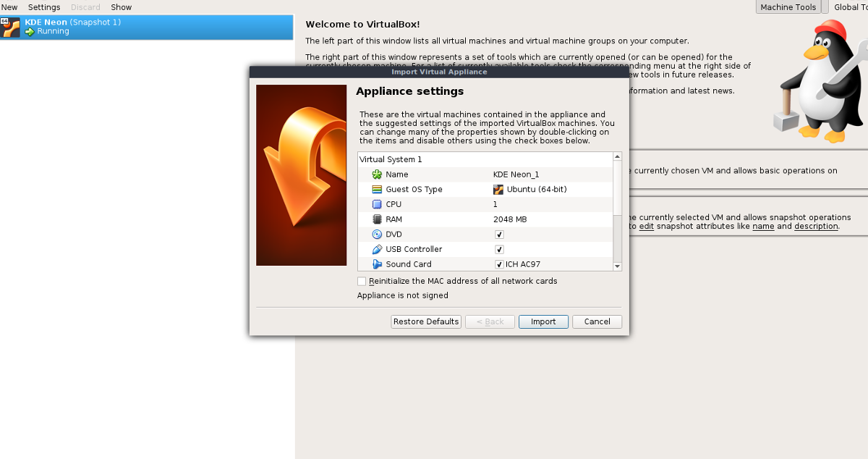Switch to the Global Tools tab

(x=851, y=7)
